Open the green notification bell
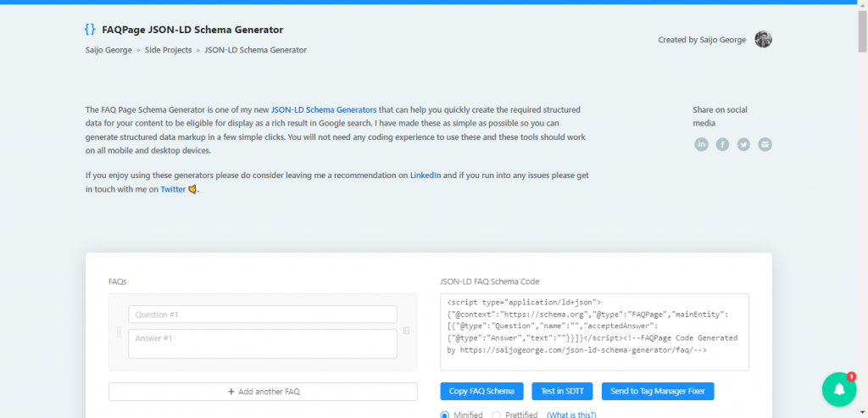This screenshot has height=418, width=868. [x=839, y=389]
